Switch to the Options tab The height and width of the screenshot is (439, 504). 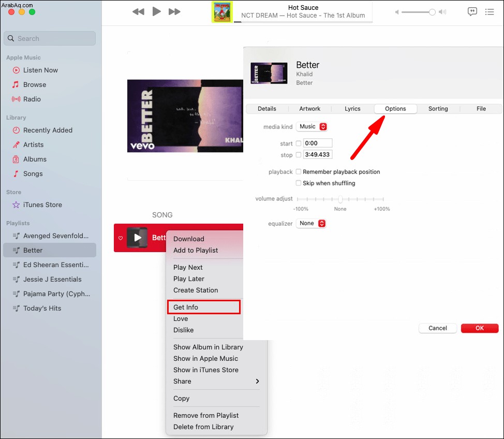[395, 109]
